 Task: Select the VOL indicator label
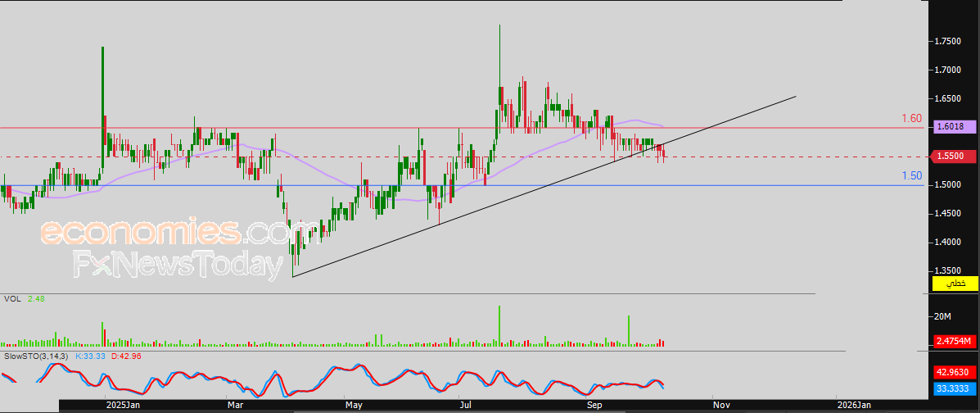point(12,299)
